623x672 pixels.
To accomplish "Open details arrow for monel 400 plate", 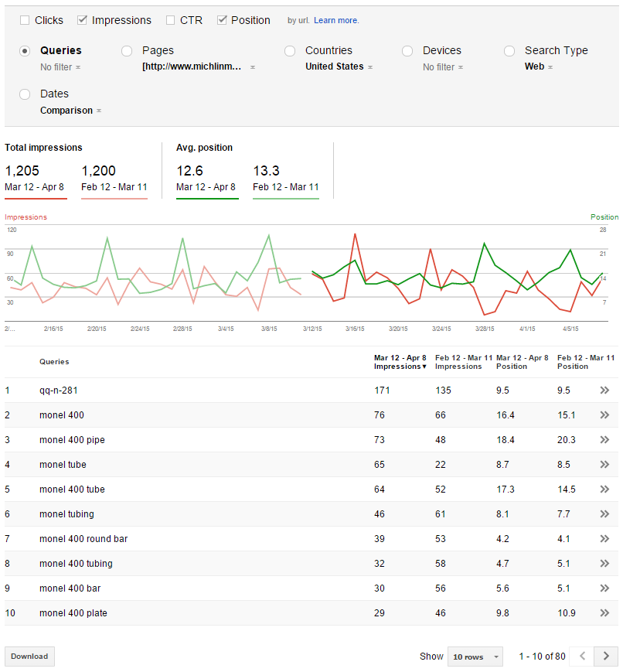I will [x=604, y=613].
